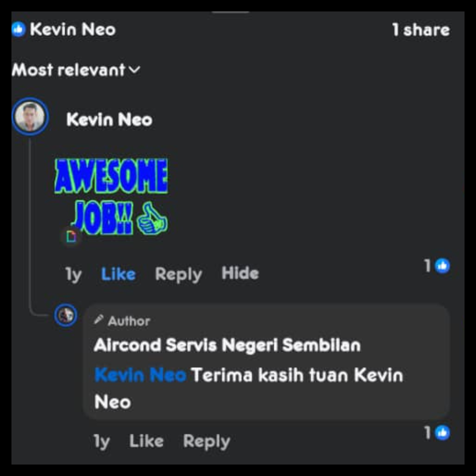The width and height of the screenshot is (476, 476).
Task: Open Kevin Neo's profile picture
Action: (x=30, y=116)
